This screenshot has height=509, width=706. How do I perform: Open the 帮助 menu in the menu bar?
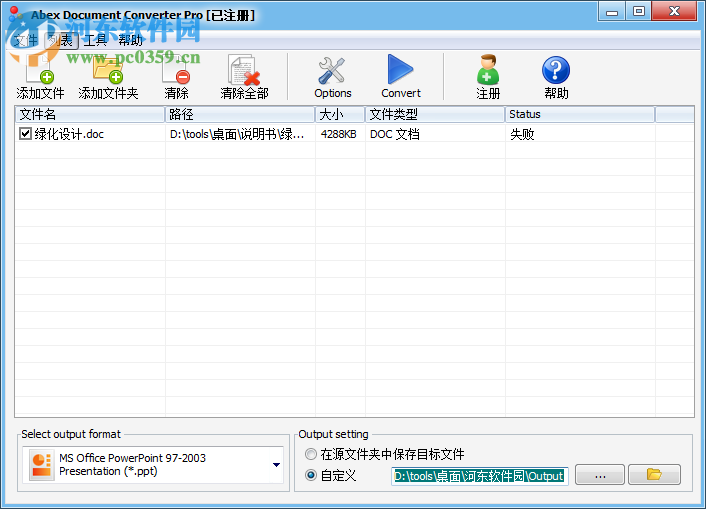pos(131,41)
